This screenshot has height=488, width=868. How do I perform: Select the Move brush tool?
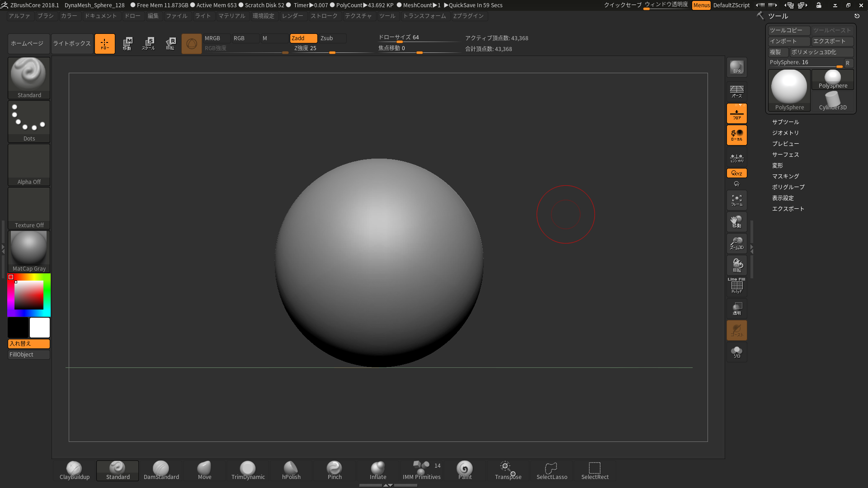pos(204,469)
